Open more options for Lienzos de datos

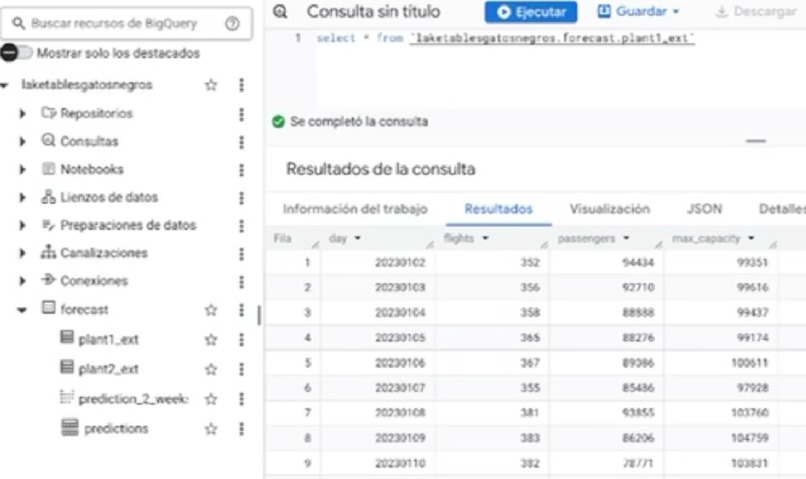coord(242,197)
